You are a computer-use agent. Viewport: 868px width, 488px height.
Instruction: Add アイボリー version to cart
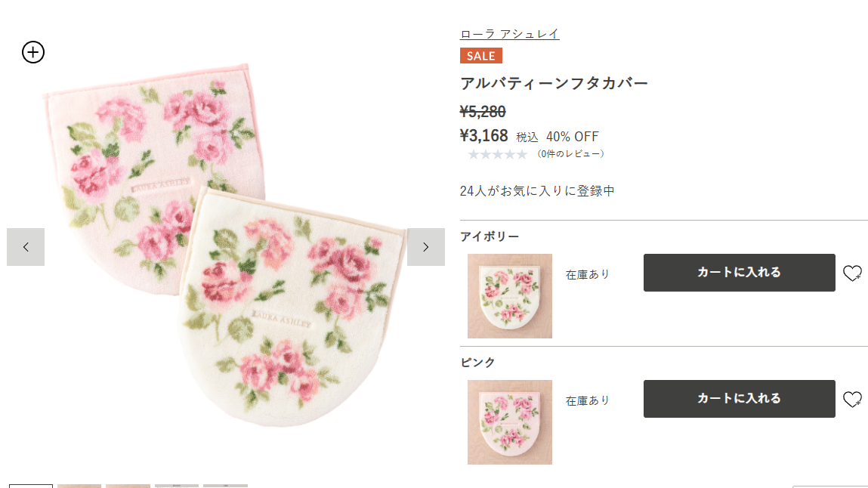[x=739, y=273]
